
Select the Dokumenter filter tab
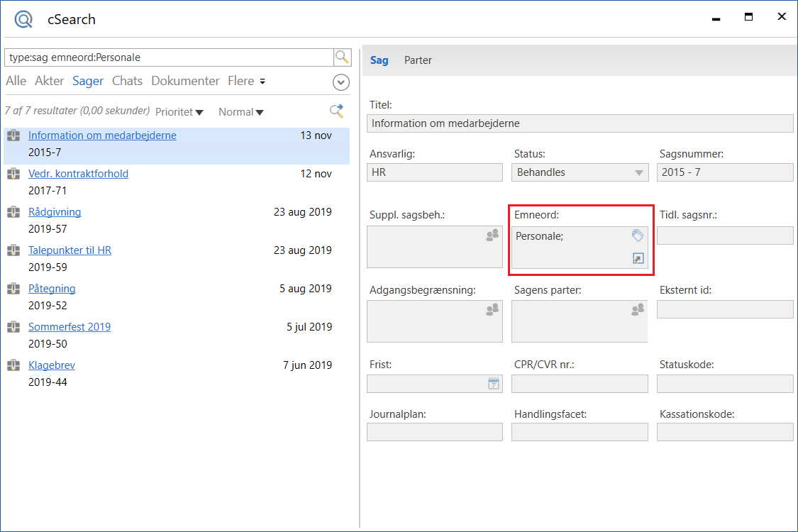185,82
